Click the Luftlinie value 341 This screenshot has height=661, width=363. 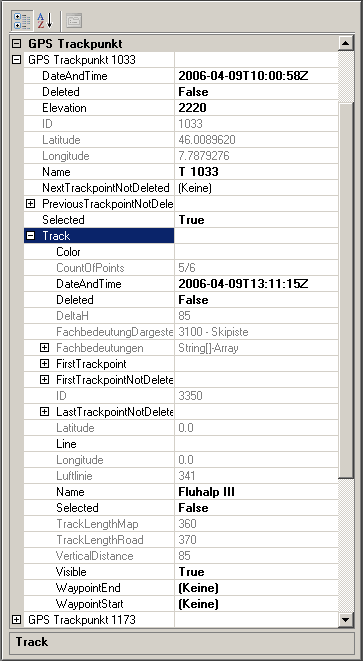pos(187,476)
